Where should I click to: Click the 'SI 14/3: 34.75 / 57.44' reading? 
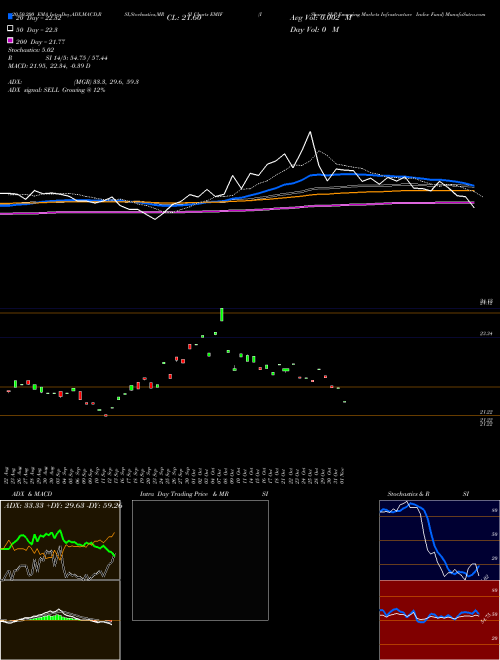77,58
